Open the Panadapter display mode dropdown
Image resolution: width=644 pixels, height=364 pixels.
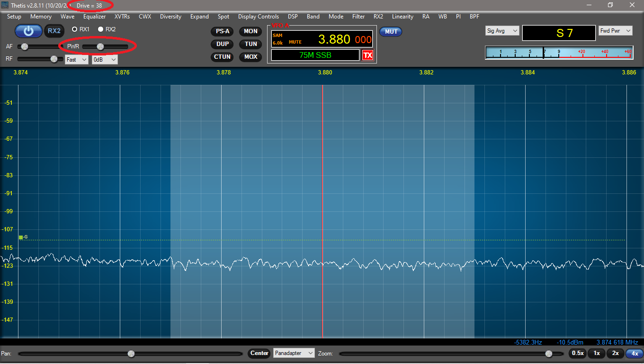click(x=294, y=353)
